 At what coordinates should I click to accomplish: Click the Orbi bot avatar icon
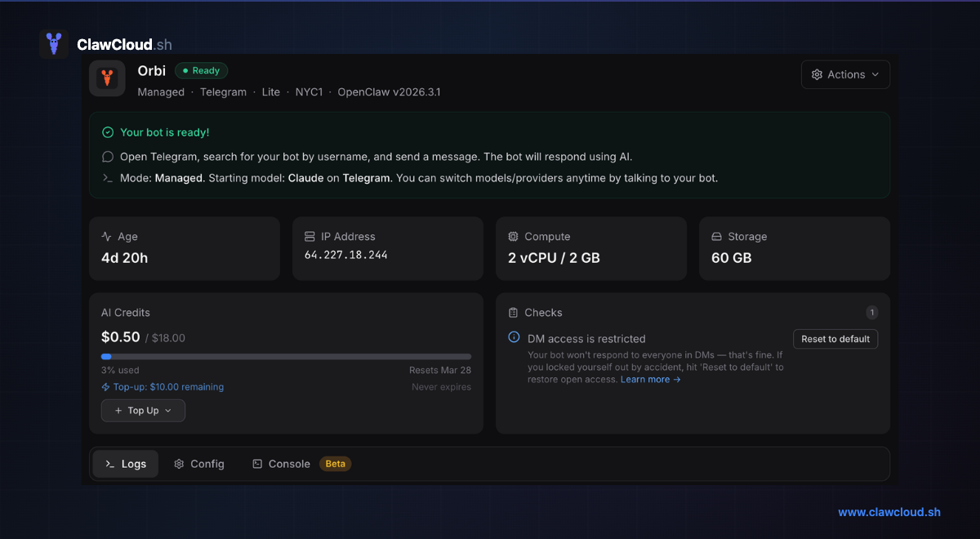tap(107, 78)
